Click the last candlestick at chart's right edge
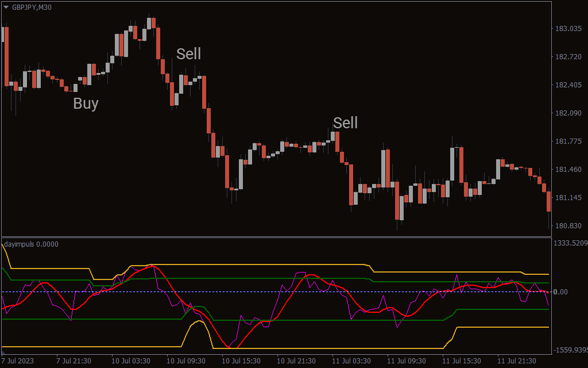The width and height of the screenshot is (588, 368). point(549,201)
